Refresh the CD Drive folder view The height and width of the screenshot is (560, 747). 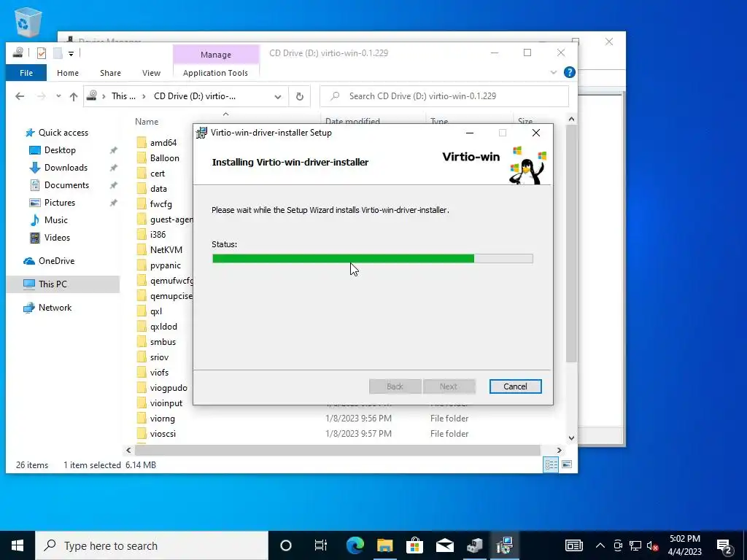tap(300, 97)
